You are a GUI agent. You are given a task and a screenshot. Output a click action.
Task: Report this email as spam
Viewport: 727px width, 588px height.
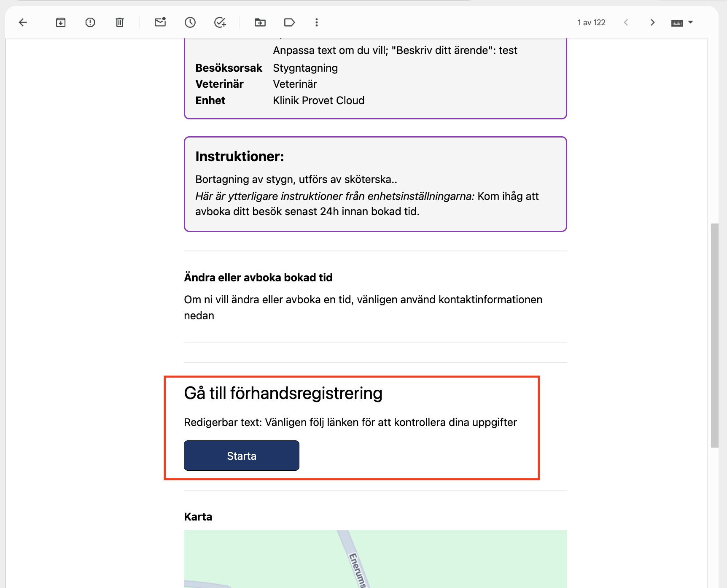pos(90,22)
